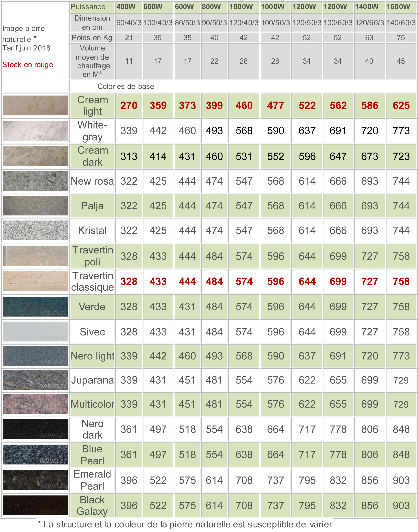Click the New rosa row label
Screen dimensions: 418x532
(92, 181)
